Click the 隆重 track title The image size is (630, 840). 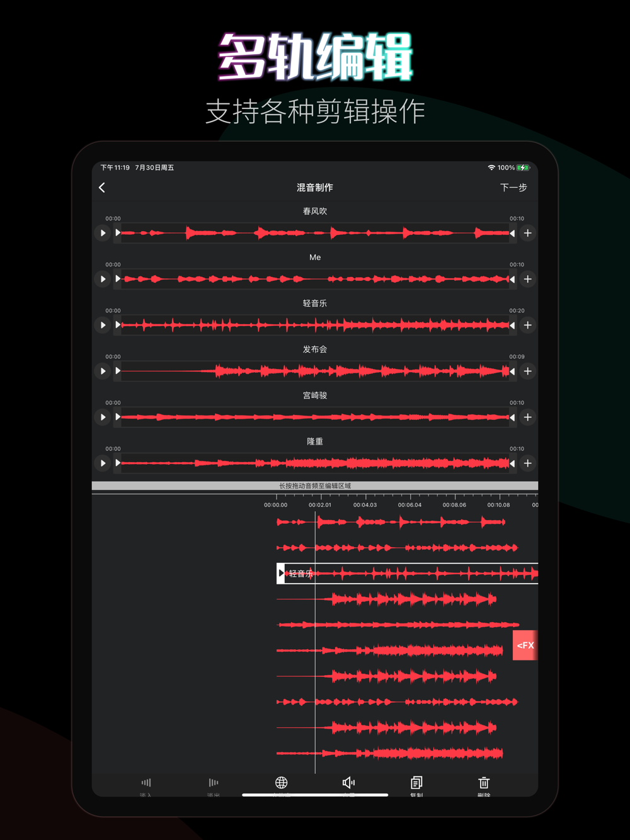coord(315,441)
